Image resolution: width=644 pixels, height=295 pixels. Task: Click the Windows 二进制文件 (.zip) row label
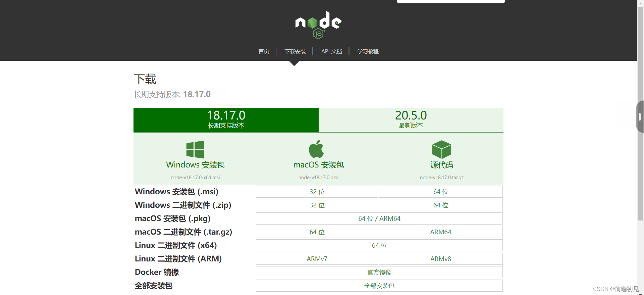[x=183, y=205]
